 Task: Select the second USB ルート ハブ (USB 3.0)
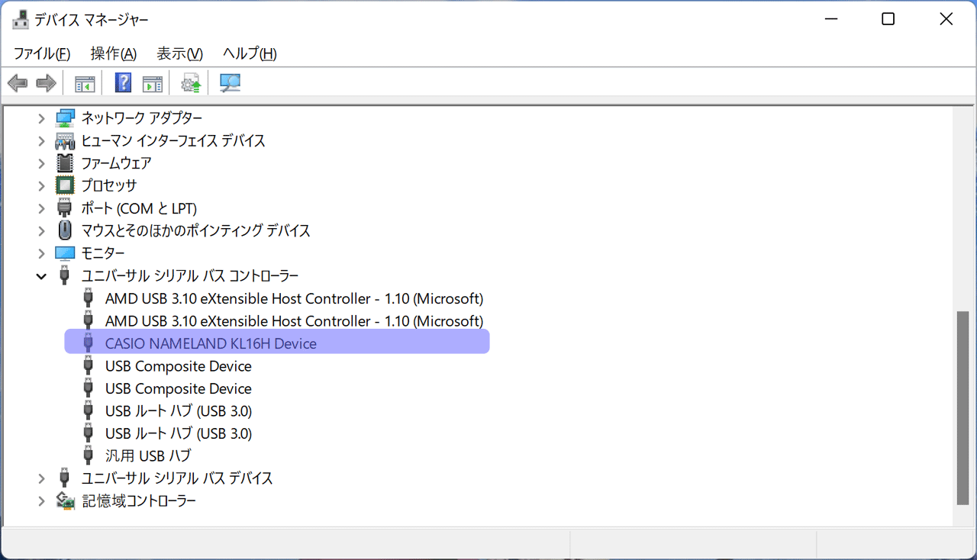point(178,433)
